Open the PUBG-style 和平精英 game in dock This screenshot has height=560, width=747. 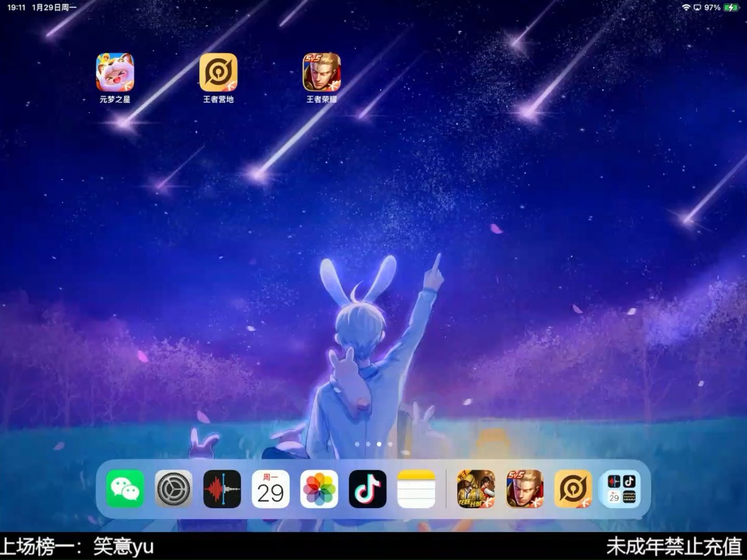[476, 489]
